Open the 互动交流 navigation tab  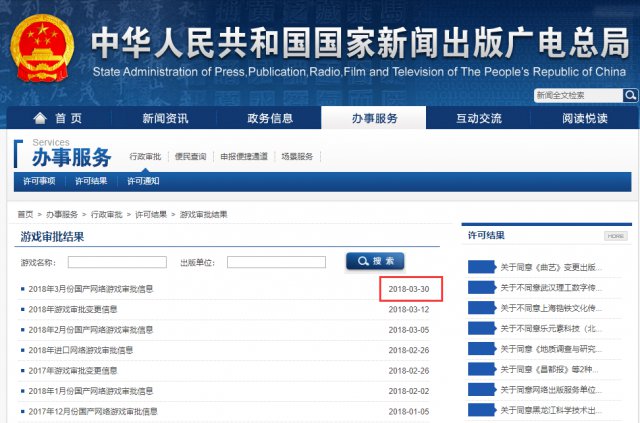478,118
